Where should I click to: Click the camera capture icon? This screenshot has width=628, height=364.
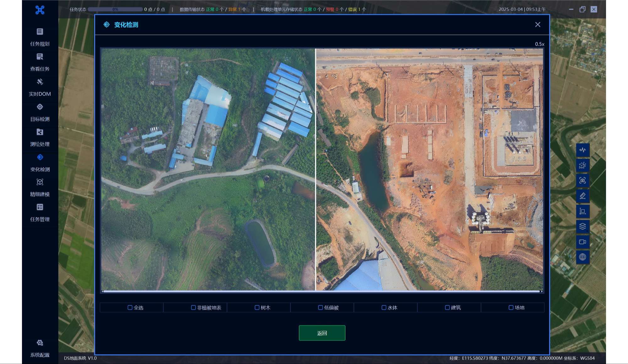click(582, 181)
